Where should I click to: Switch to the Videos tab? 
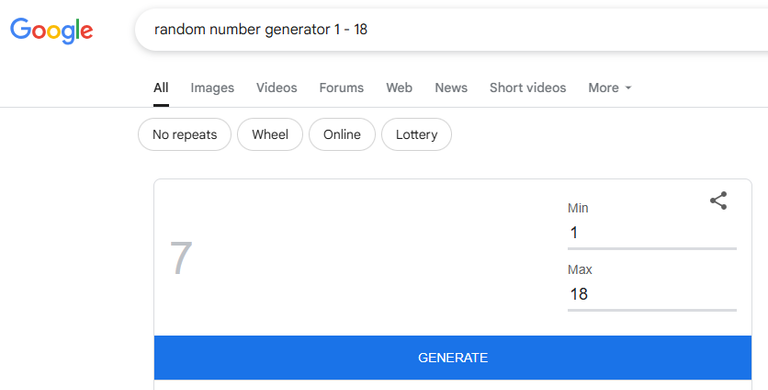pos(276,88)
